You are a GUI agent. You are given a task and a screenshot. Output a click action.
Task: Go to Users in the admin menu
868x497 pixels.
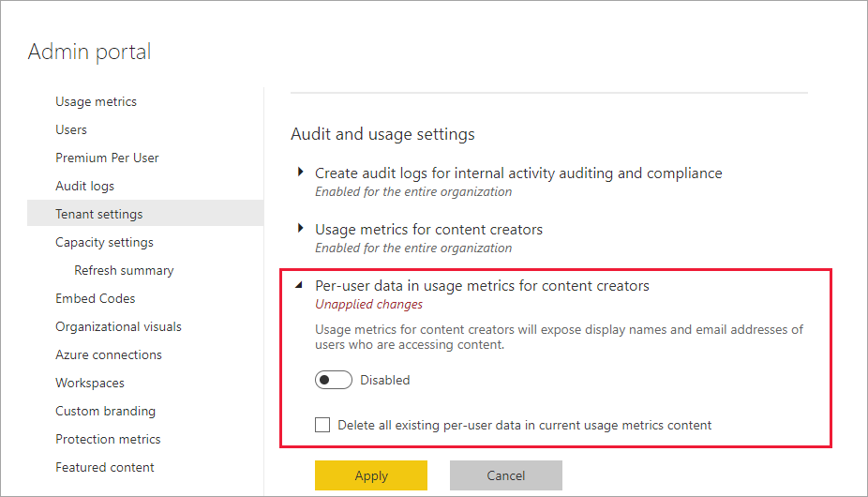[x=71, y=129]
